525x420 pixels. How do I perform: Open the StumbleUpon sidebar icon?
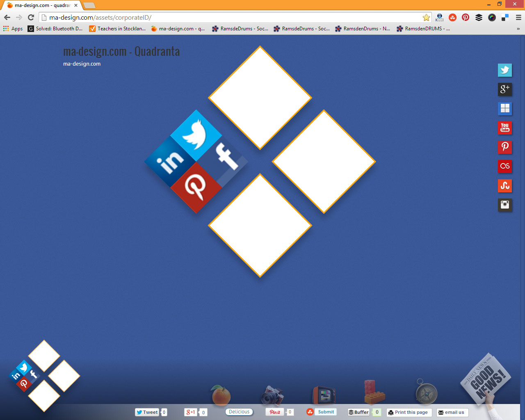click(x=505, y=185)
